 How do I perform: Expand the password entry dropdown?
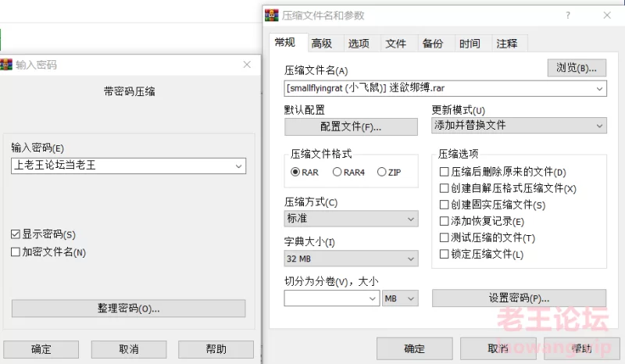click(237, 166)
